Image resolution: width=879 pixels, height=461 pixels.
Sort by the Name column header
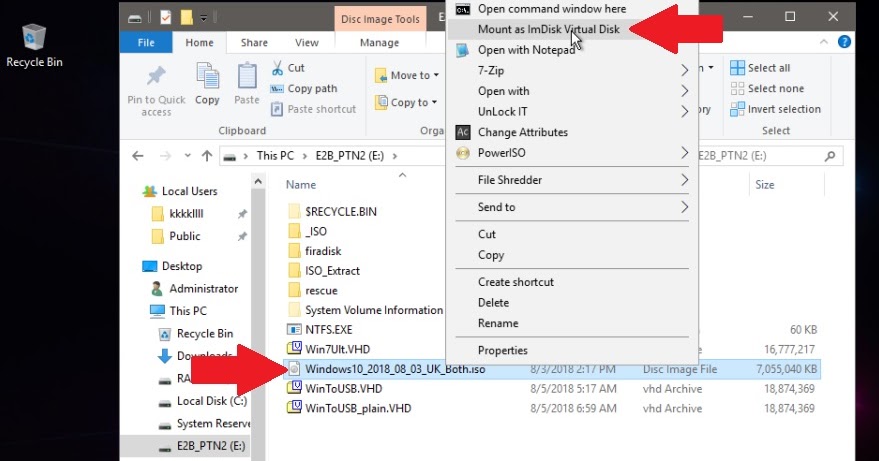301,185
